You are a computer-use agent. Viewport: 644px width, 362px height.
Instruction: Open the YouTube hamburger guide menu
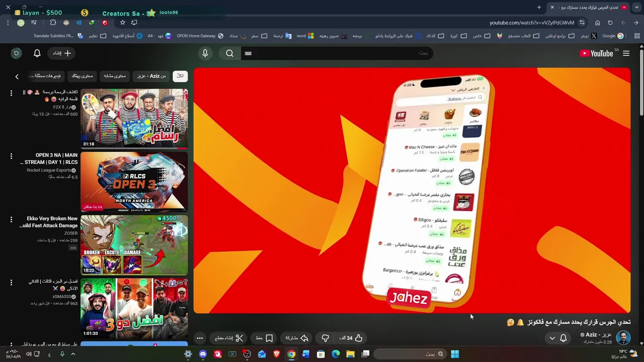pyautogui.click(x=626, y=53)
